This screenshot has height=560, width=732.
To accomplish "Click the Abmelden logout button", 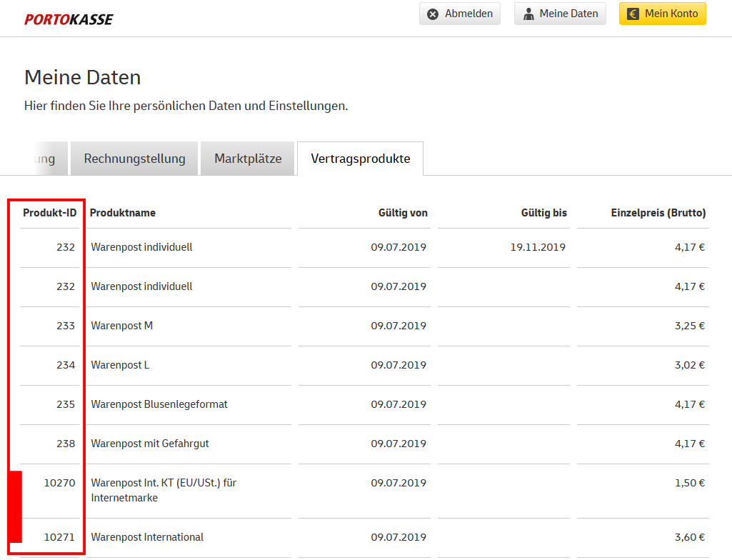I will (459, 14).
